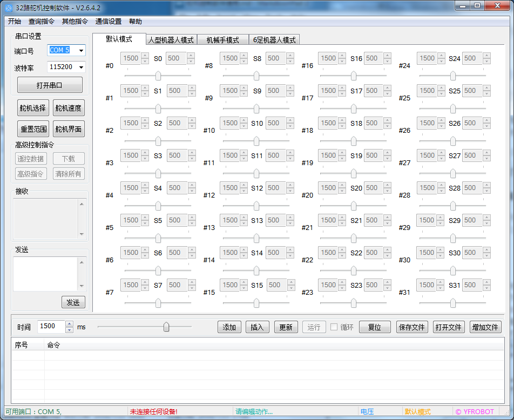Screen dimensions: 514x420
Task: Click inside the 发送 text area
Action: [x=45, y=274]
